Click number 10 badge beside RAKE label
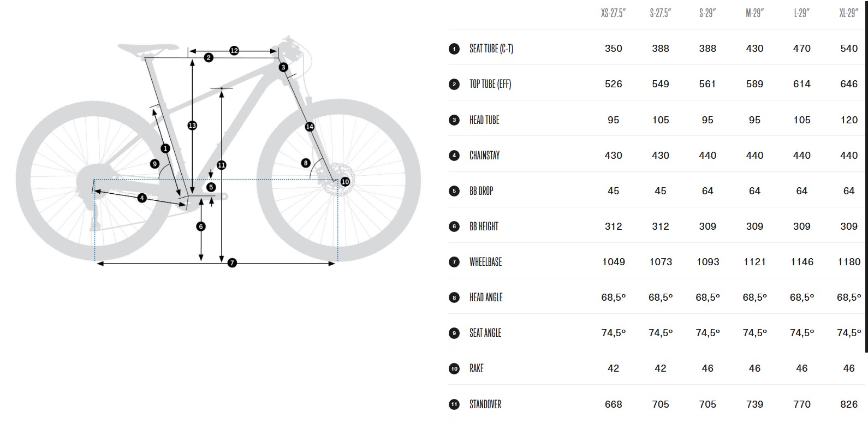This screenshot has height=435, width=868. click(454, 369)
